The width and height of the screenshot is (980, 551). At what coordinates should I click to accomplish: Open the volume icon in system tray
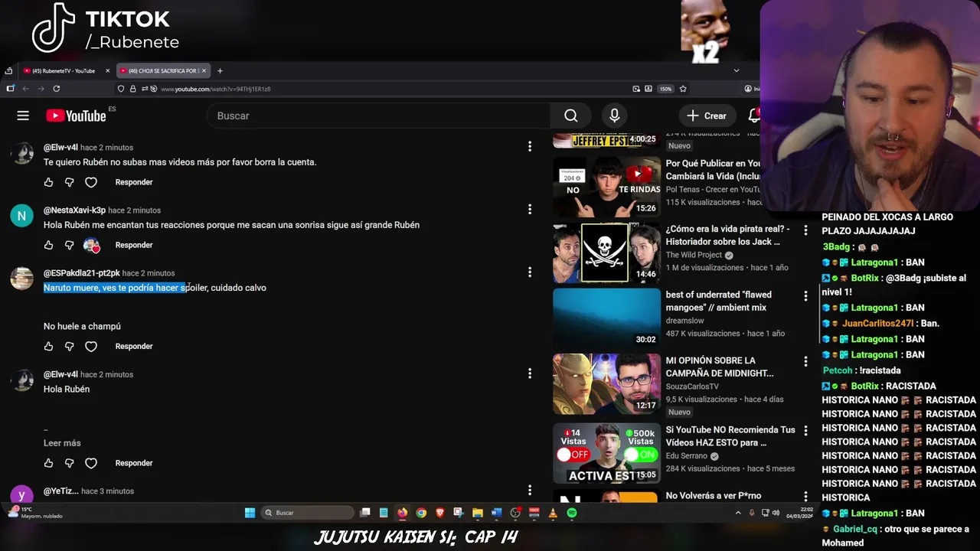click(775, 513)
